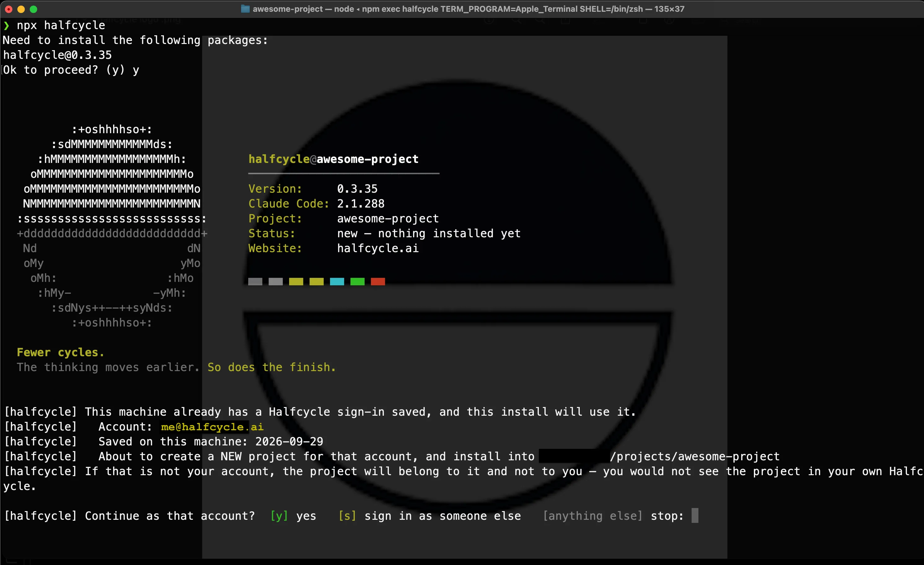Viewport: 924px width, 565px height.
Task: Click the /projects/awesome-project path
Action: pyautogui.click(x=694, y=456)
